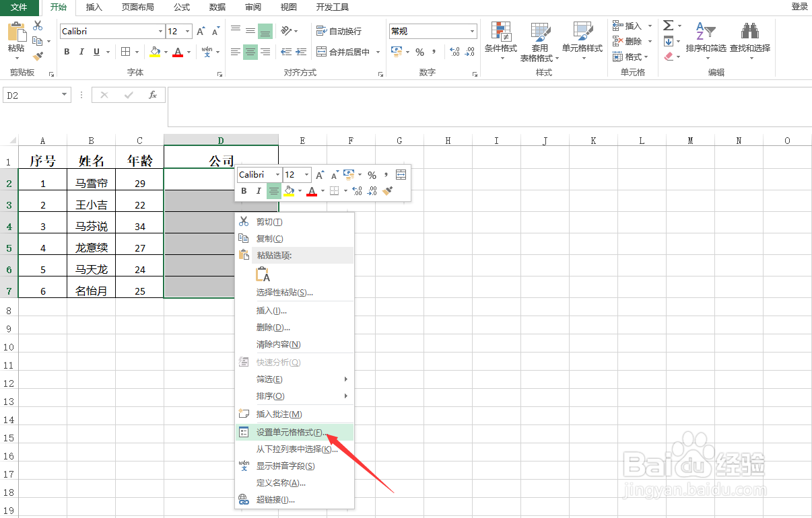The height and width of the screenshot is (518, 812).
Task: Choose 超链接(I) from context menu
Action: tap(294, 500)
